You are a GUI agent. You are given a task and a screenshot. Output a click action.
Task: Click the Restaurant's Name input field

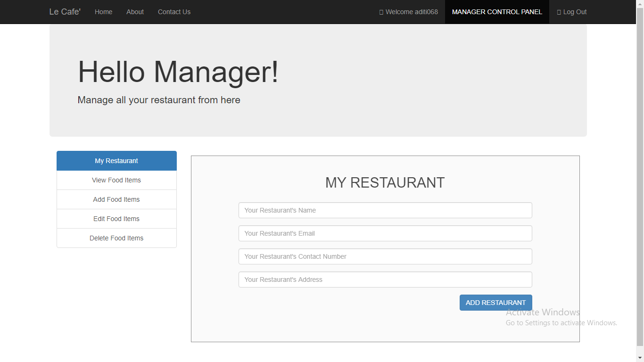[385, 210]
